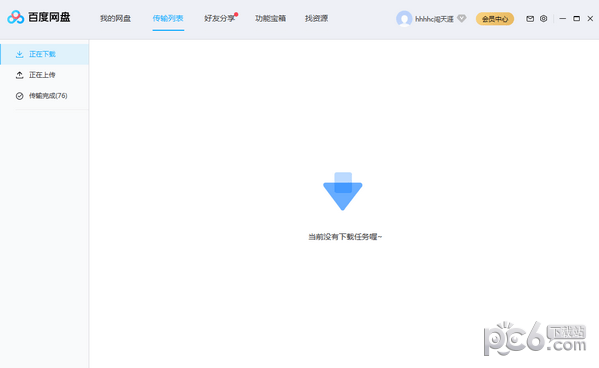The image size is (599, 368).
Task: Open 传输完成(76) in the sidebar
Action: point(45,96)
